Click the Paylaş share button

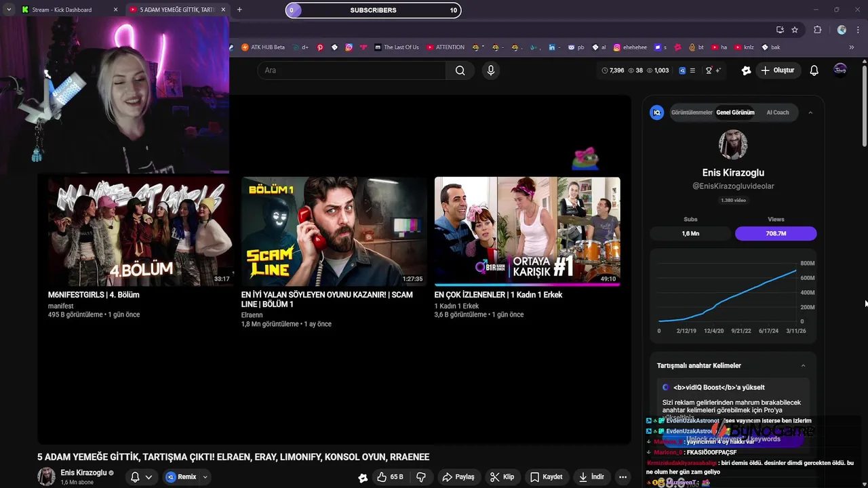(x=458, y=477)
